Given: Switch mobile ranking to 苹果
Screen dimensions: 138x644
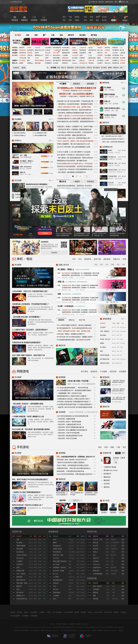Looking at the screenshot, I should 123,453.
